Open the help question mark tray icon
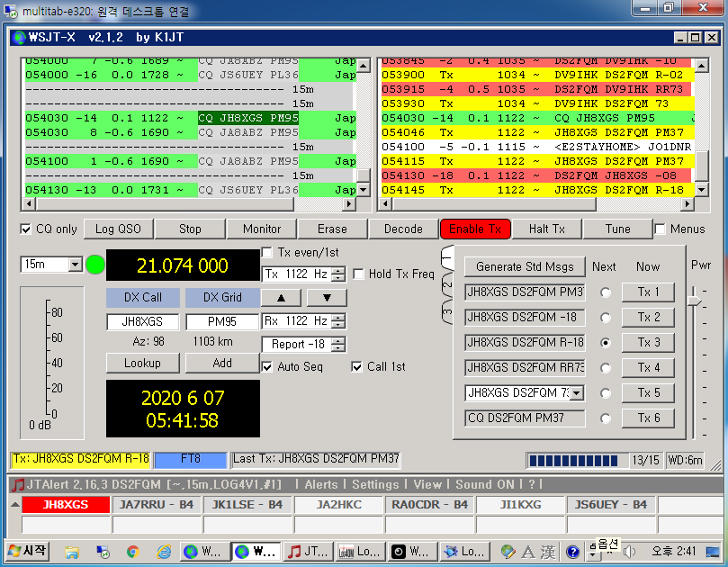 click(573, 552)
